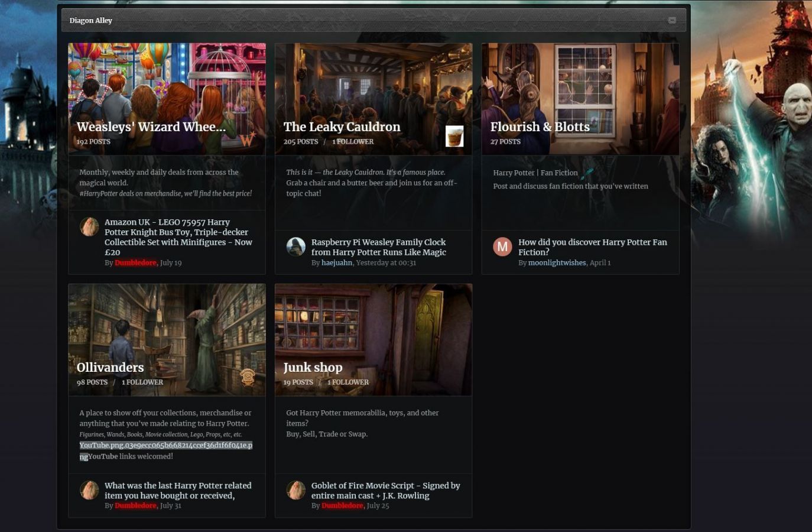The image size is (812, 532).
Task: Click the quill icon beside Fan Fiction
Action: coord(587,173)
